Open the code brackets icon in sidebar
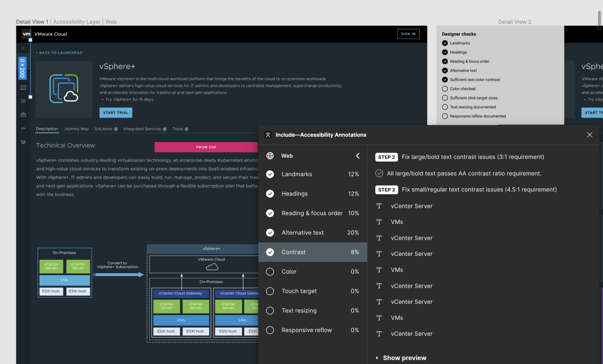Image resolution: width=603 pixels, height=364 pixels. click(23, 128)
